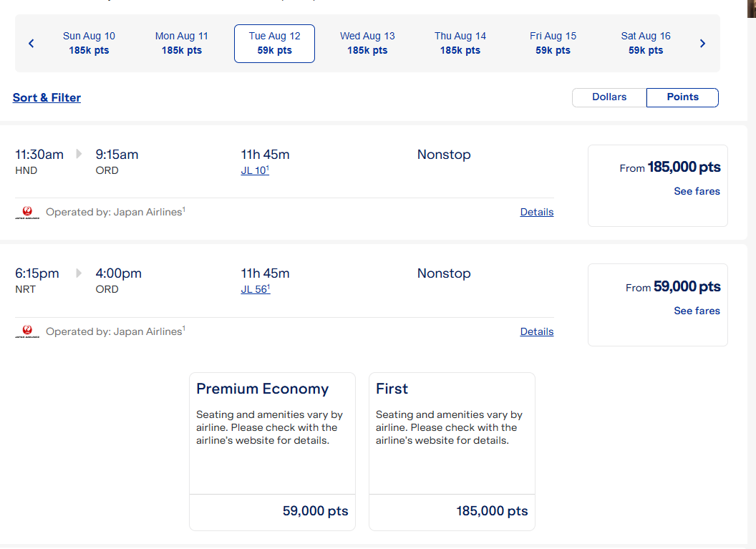The height and width of the screenshot is (549, 756).
Task: Expand Details for the NRT flight
Action: pyautogui.click(x=536, y=331)
